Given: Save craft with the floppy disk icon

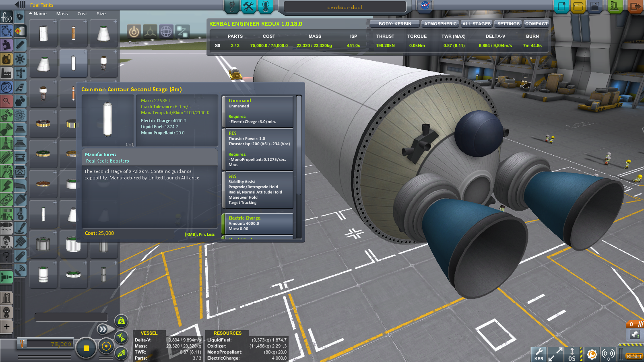Looking at the screenshot, I should (x=595, y=6).
